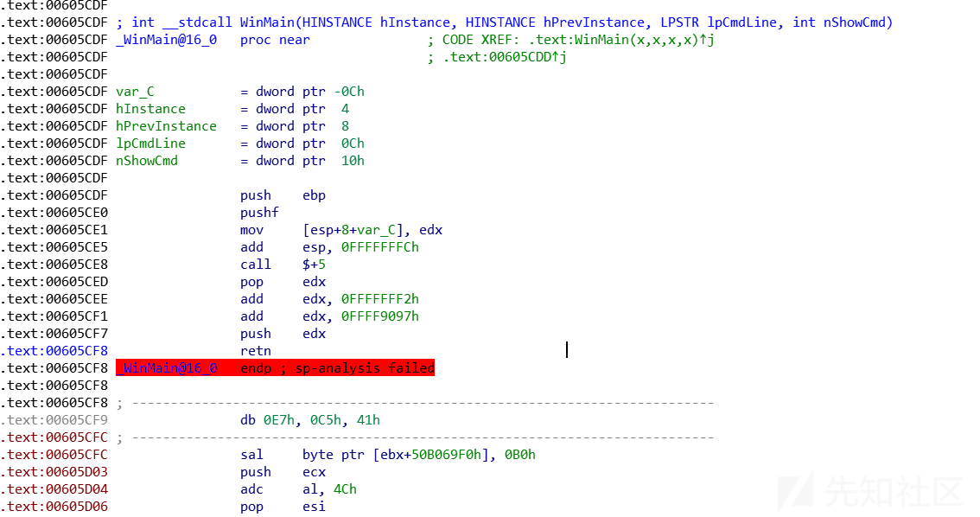Click the int nShowCmd parameter in prototype
The height and width of the screenshot is (517, 980).
(x=839, y=22)
